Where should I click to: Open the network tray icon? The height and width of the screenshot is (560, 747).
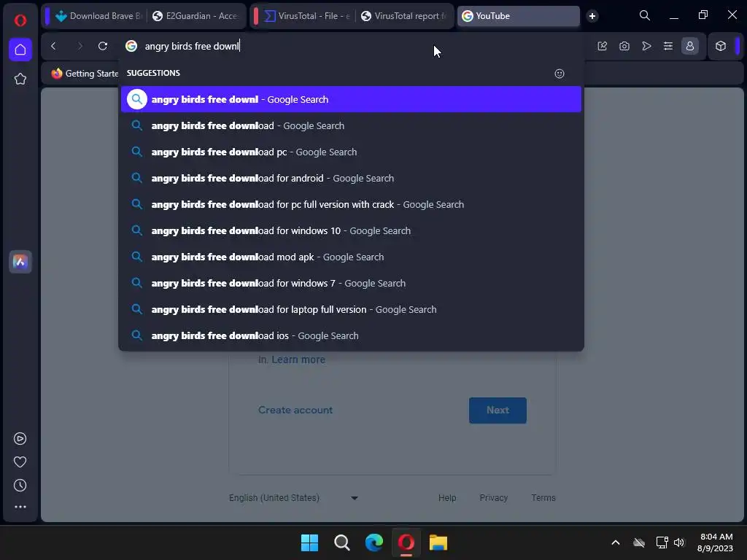point(662,542)
